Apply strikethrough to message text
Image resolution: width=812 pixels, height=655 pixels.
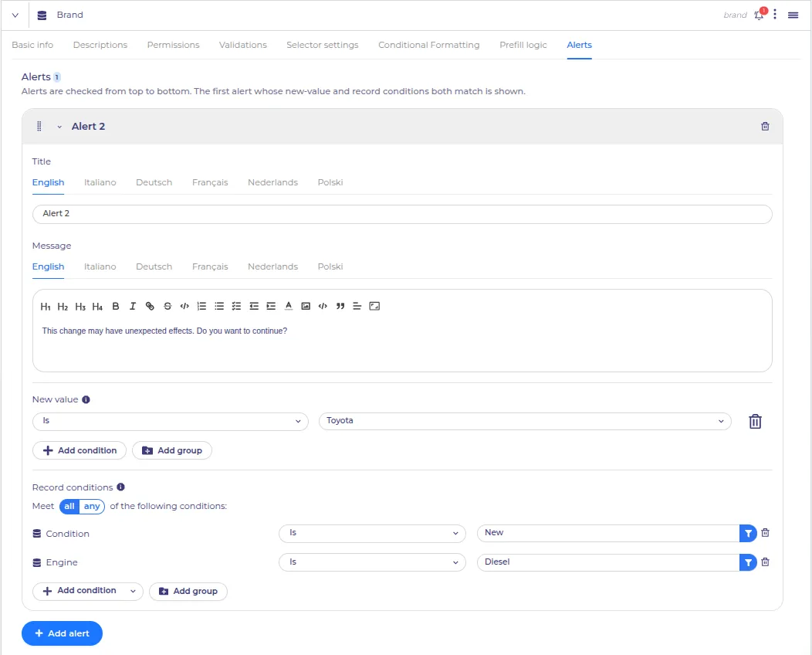click(x=167, y=306)
